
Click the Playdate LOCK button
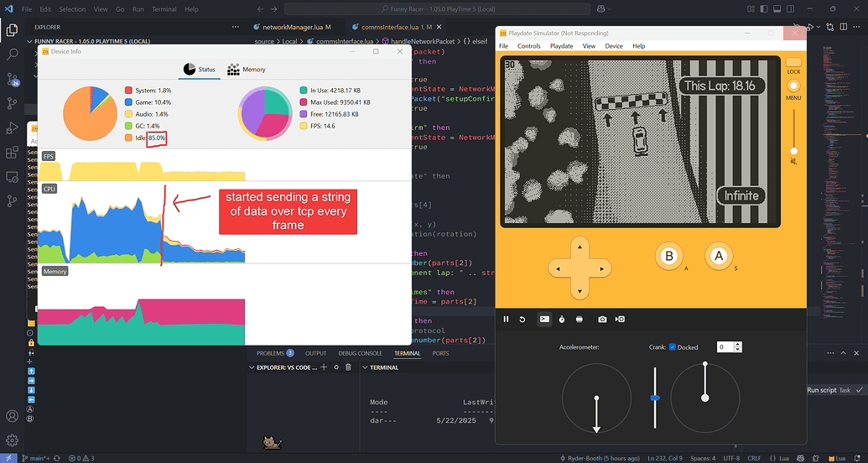coord(793,63)
